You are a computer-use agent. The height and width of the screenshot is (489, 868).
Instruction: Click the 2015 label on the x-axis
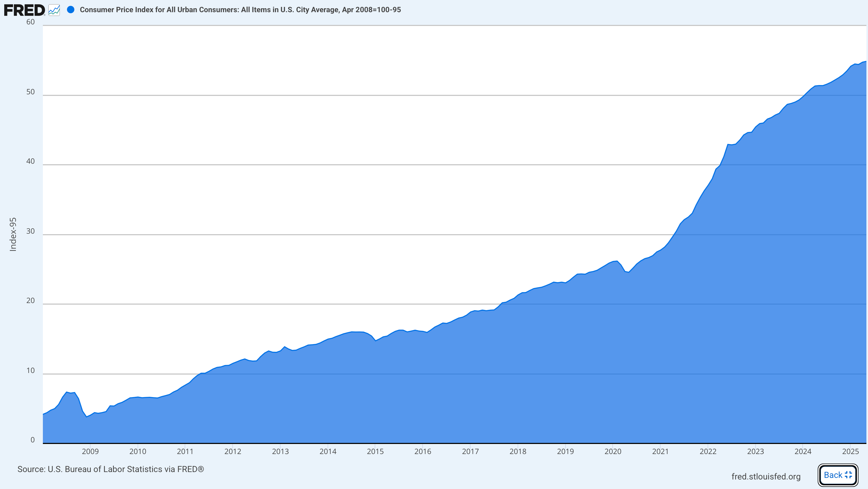[x=375, y=451]
